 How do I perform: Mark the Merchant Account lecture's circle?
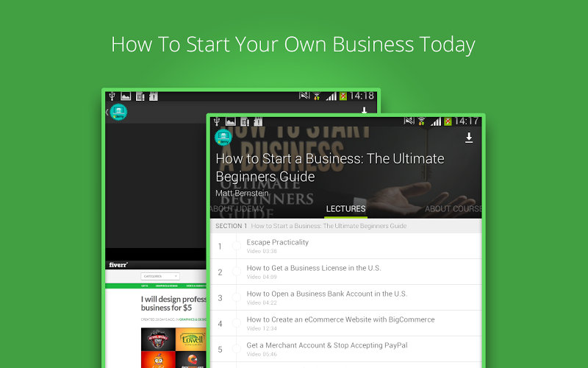click(x=236, y=349)
